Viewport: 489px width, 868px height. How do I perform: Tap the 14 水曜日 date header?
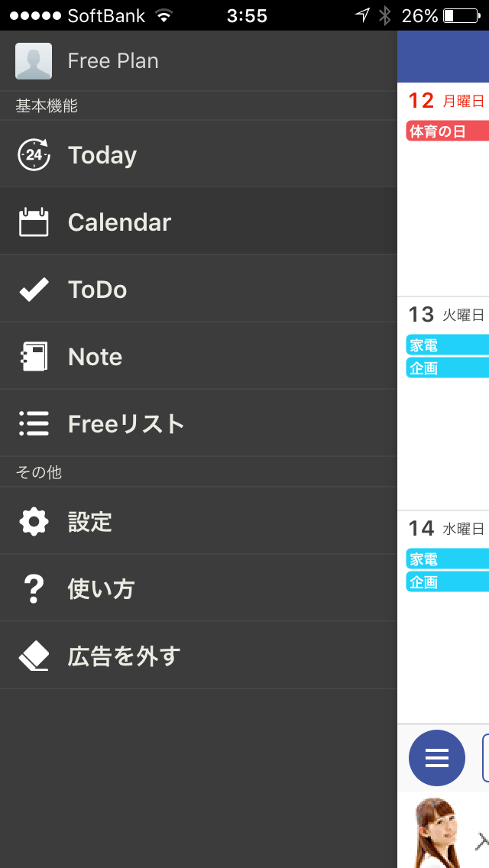pos(446,529)
